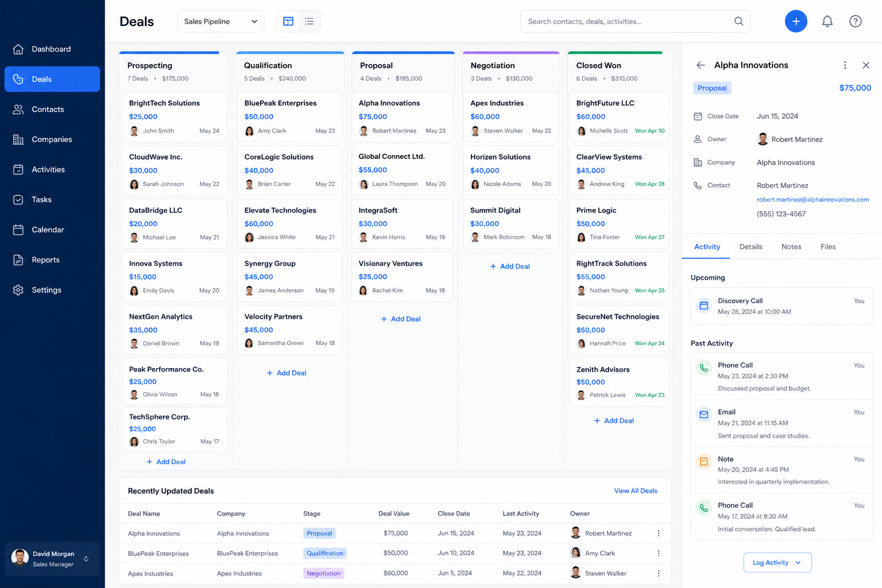
Task: Select the Deals sidebar item
Action: coord(52,79)
